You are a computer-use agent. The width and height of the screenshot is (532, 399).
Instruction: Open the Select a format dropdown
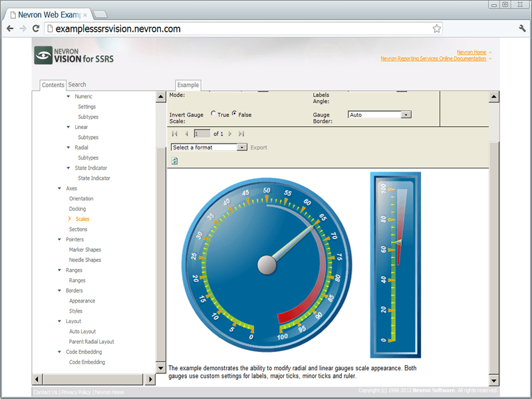click(241, 147)
